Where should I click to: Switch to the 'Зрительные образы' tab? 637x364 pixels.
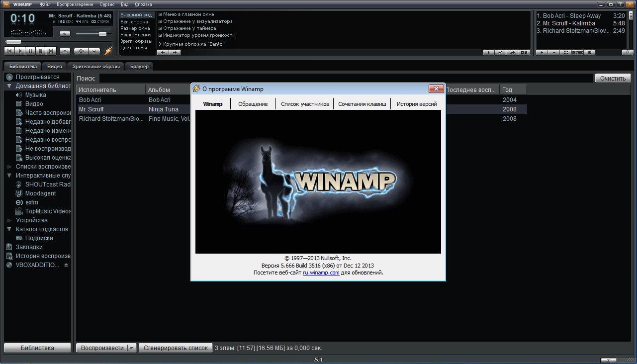(96, 66)
